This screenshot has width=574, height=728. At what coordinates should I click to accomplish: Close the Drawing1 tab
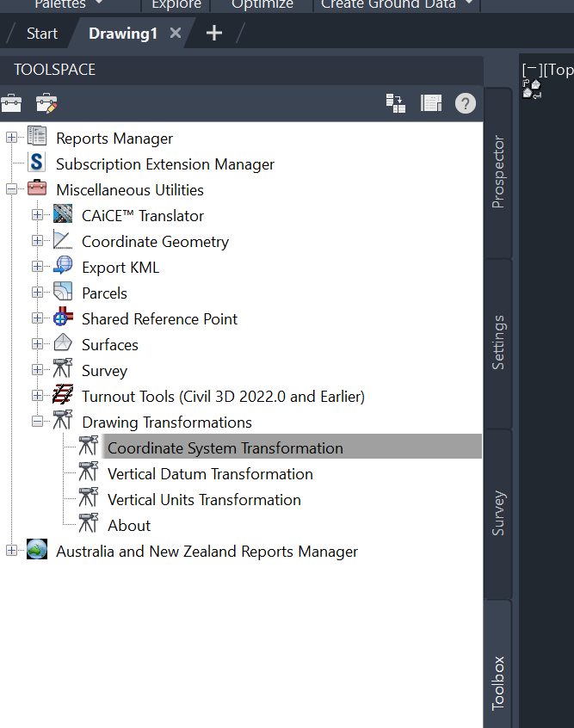tap(176, 34)
